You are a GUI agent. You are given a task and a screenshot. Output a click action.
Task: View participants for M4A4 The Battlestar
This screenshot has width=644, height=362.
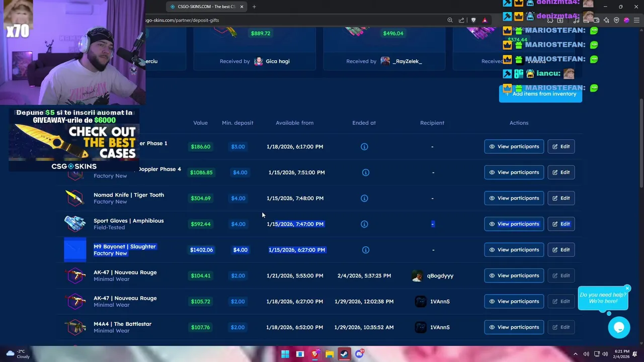pyautogui.click(x=514, y=327)
